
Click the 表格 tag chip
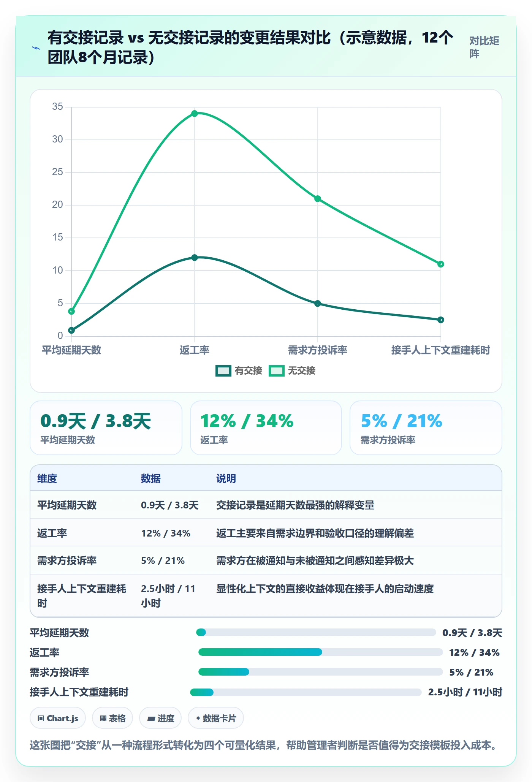(112, 718)
